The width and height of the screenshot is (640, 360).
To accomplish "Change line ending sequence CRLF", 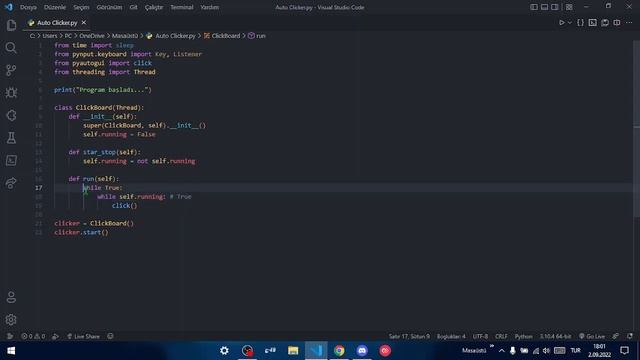I will (x=501, y=336).
